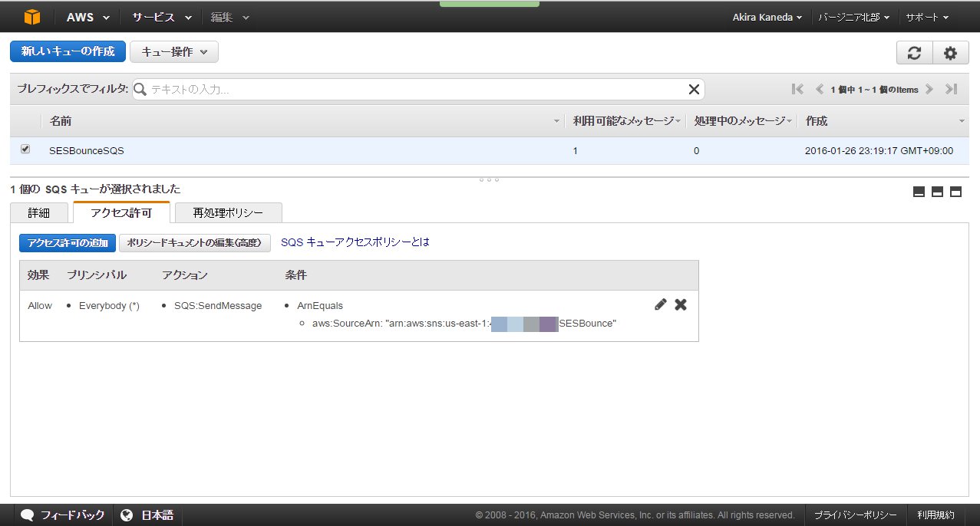Refresh the queue list
980x526 pixels.
pos(914,53)
